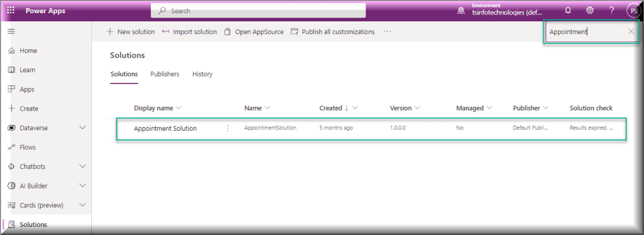
Task: Click the Power Apps title text
Action: tap(45, 11)
